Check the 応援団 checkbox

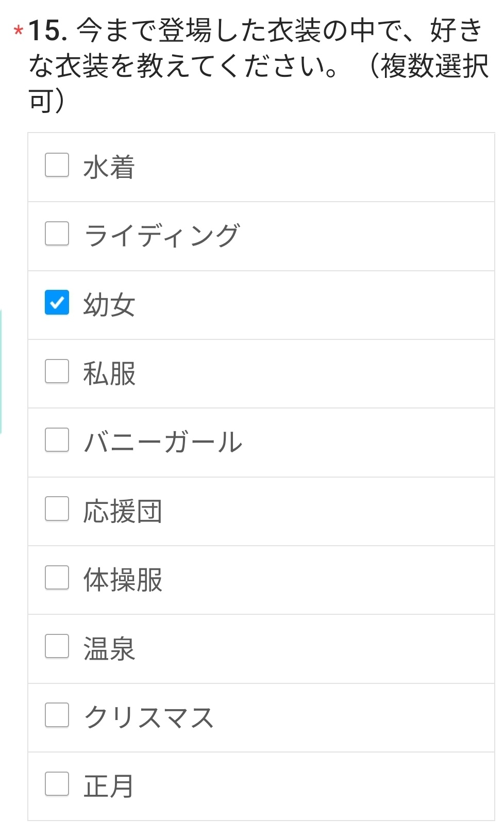(x=57, y=509)
